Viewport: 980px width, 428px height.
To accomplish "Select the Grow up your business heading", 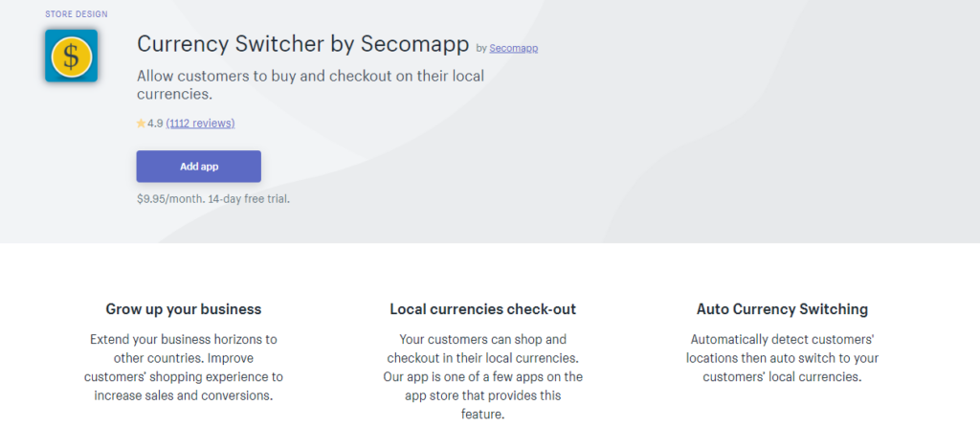I will [184, 309].
